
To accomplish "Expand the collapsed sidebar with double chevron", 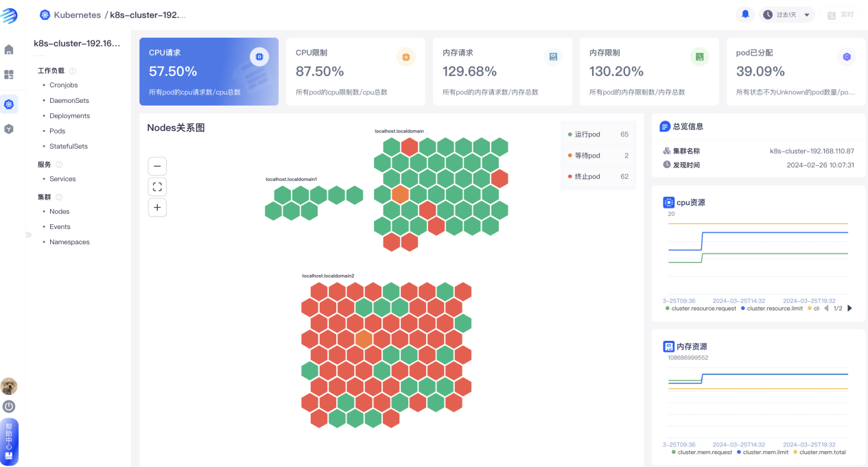I will pos(29,235).
